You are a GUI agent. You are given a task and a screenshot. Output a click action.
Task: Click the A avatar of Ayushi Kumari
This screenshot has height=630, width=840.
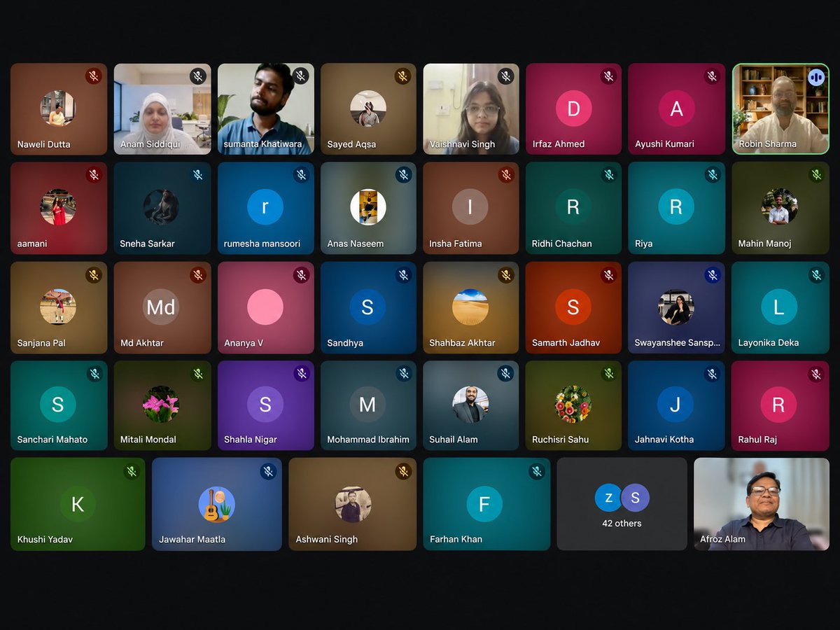tap(676, 108)
